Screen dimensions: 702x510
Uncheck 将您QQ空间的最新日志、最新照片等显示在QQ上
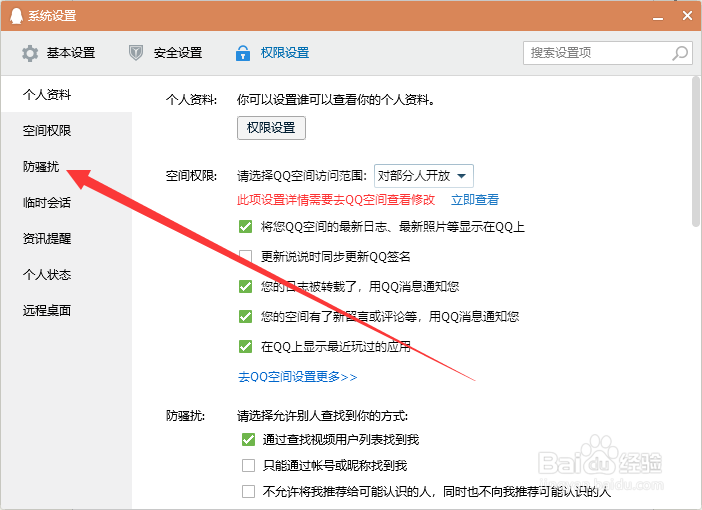pos(245,227)
